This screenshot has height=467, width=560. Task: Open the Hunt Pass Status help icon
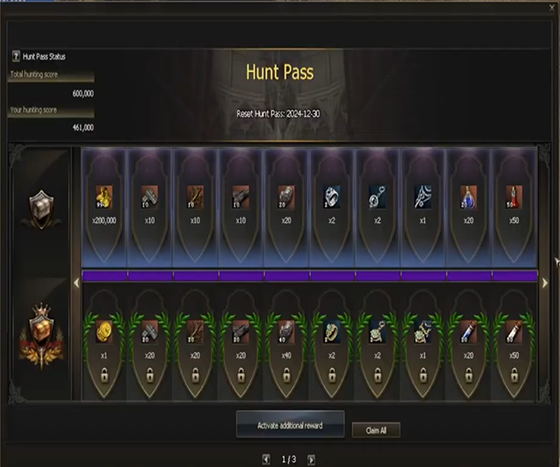pos(16,56)
